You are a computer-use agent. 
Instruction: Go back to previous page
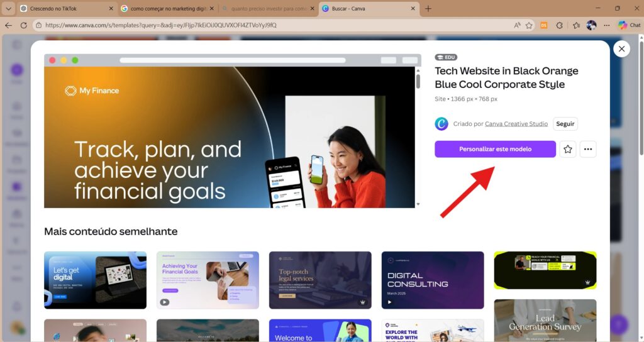click(8, 25)
